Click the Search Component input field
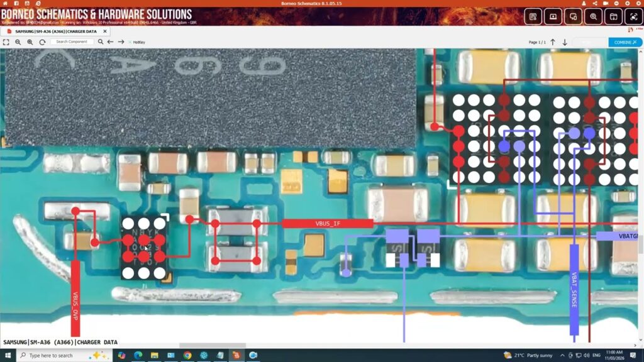This screenshot has width=644, height=362. (x=72, y=42)
